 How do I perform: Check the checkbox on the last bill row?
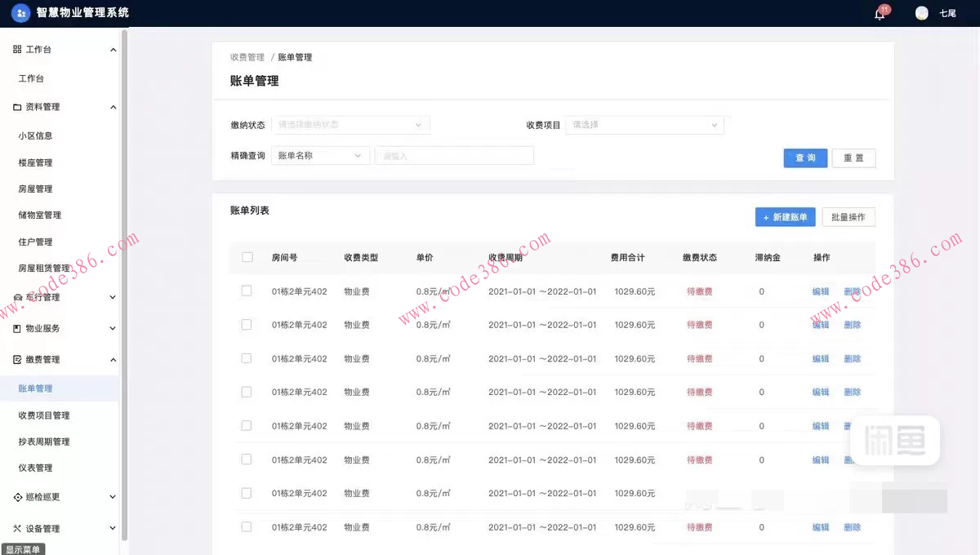pos(247,526)
